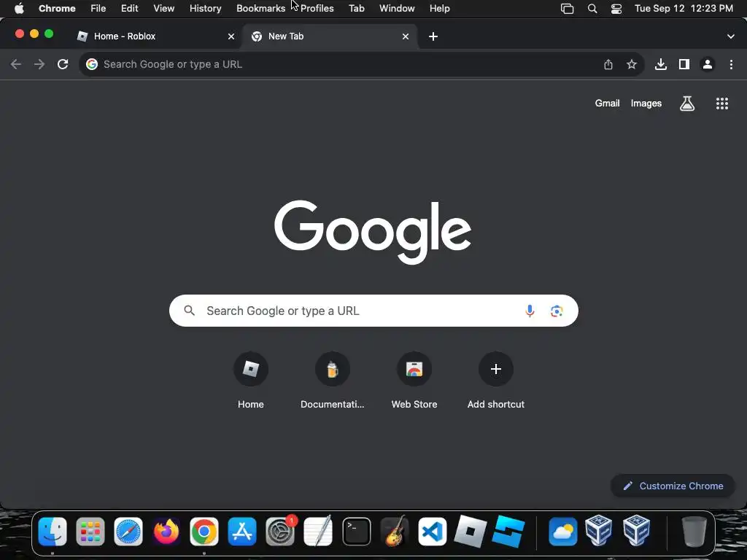747x560 pixels.
Task: Open System Settings from the Dock
Action: click(x=280, y=532)
